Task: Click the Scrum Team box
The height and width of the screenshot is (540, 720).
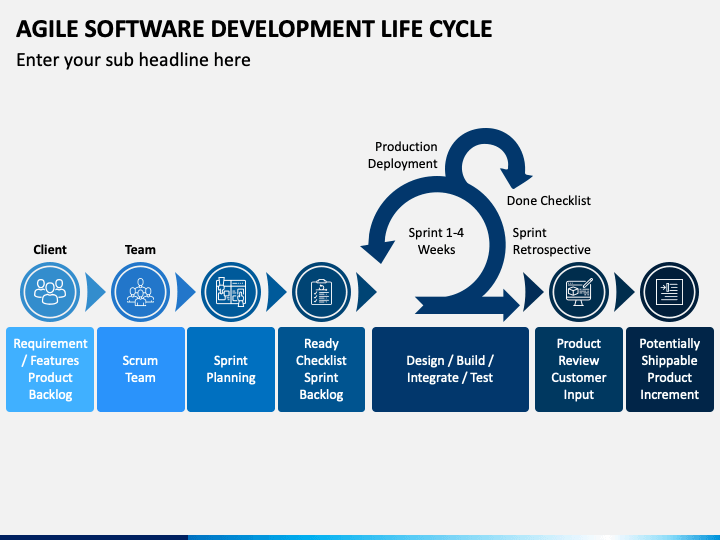Action: point(141,369)
